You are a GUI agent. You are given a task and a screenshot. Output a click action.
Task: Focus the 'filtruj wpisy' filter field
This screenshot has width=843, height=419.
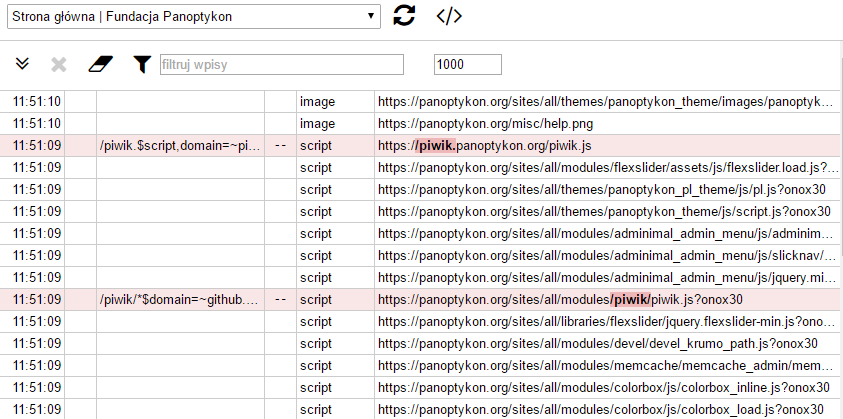point(282,65)
